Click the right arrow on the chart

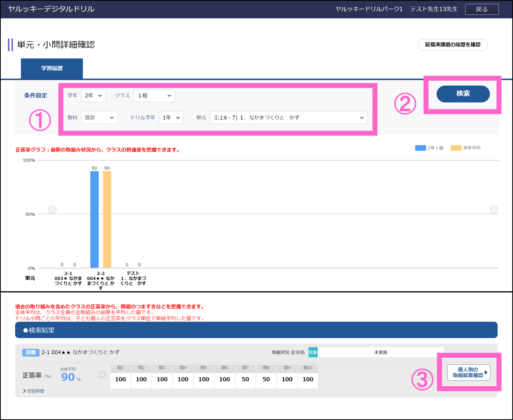pos(494,209)
